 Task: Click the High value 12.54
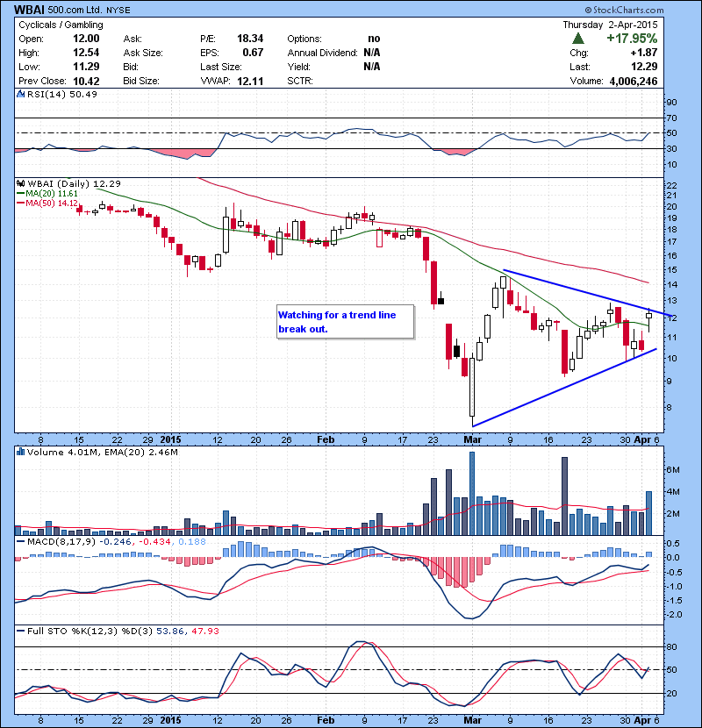coord(86,53)
